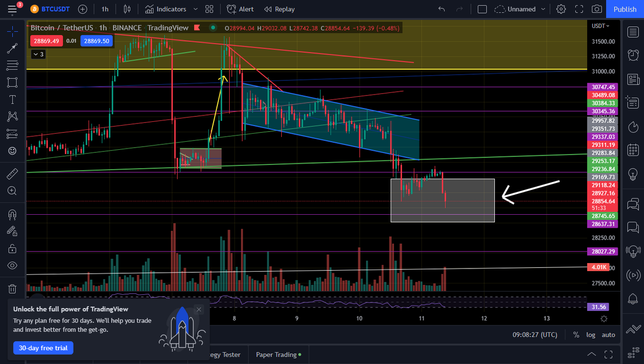Start the 30-day free trial

(x=43, y=348)
